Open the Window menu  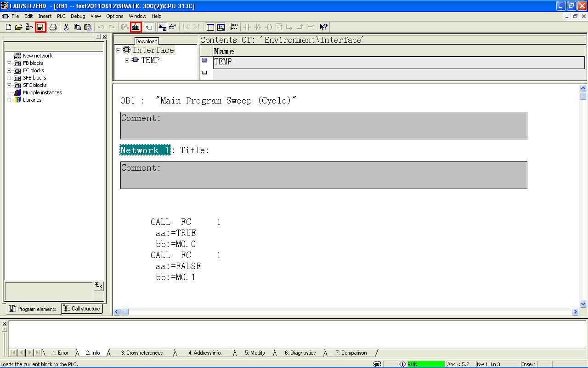click(x=138, y=16)
